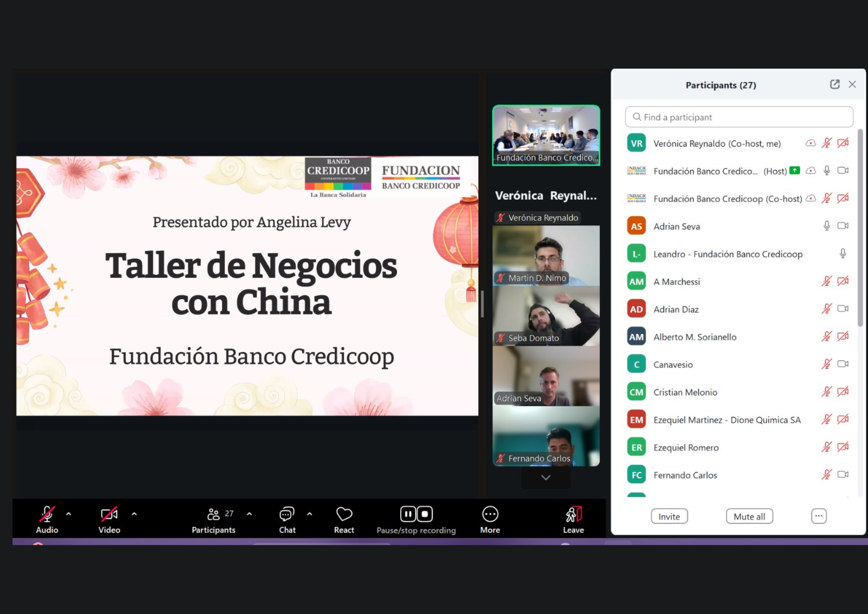Image resolution: width=868 pixels, height=614 pixels.
Task: Pop out the Participants panel
Action: [x=835, y=84]
